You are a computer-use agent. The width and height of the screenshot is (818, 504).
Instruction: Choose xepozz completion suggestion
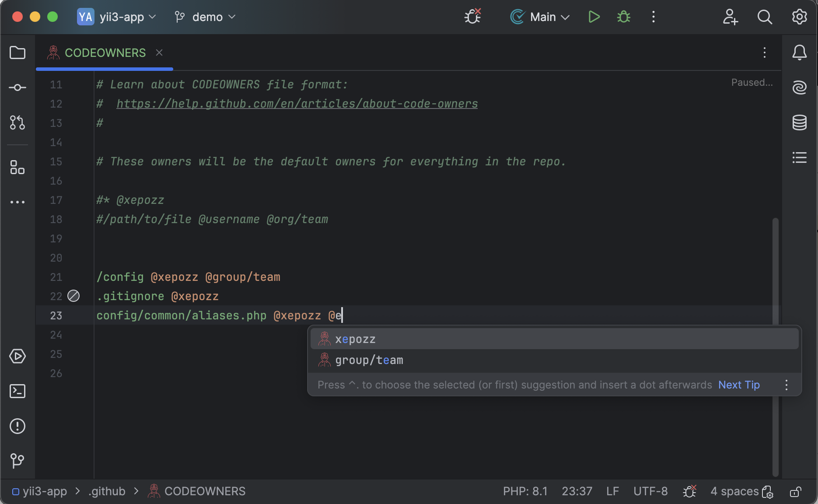554,339
